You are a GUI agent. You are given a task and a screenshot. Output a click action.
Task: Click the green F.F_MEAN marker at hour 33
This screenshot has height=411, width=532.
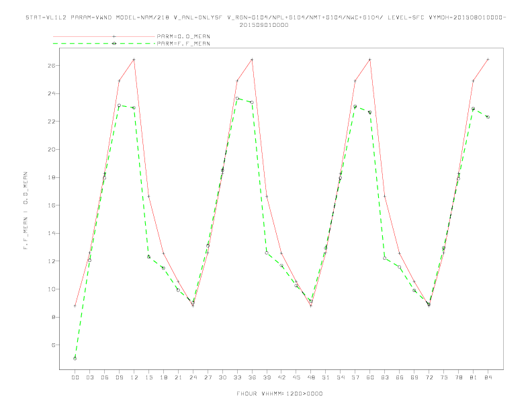pyautogui.click(x=237, y=99)
